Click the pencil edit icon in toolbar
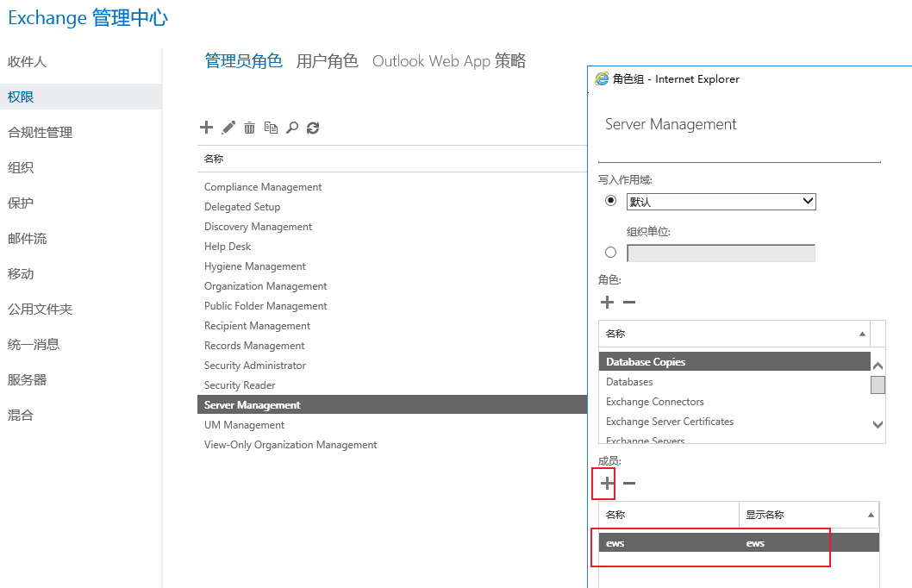 pos(228,128)
